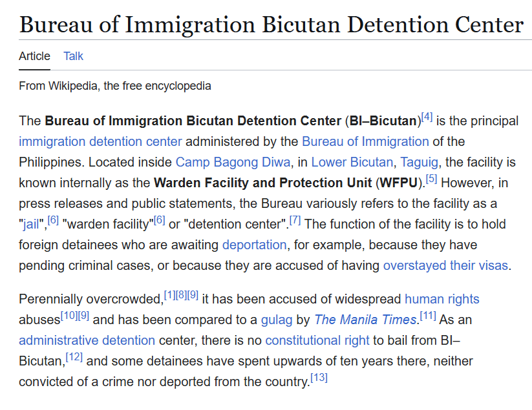Open citation 11 after The Manila Times
The image size is (532, 410).
pos(428,316)
